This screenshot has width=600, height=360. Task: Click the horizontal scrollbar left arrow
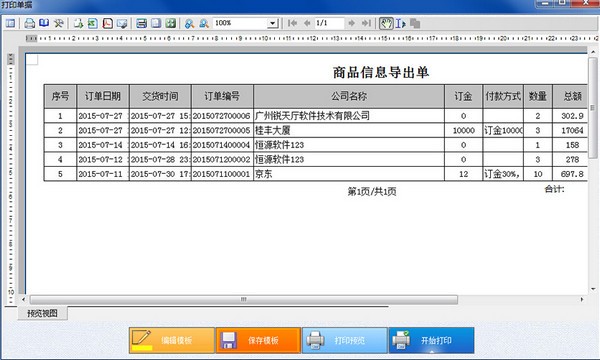pos(24,299)
